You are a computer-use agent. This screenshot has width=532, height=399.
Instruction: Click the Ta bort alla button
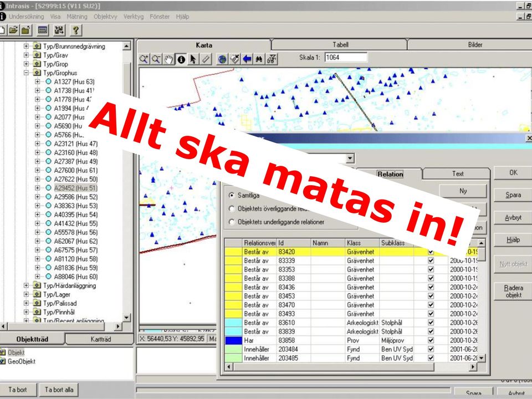pos(59,390)
